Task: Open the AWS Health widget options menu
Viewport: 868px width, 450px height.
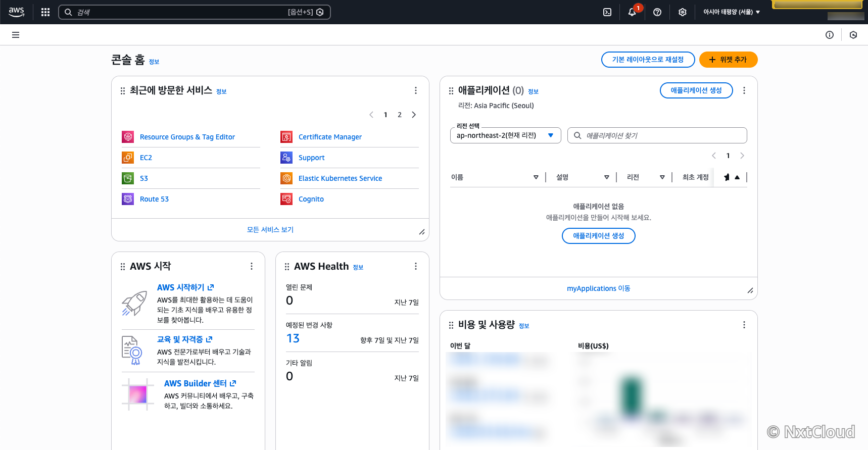Action: tap(416, 266)
